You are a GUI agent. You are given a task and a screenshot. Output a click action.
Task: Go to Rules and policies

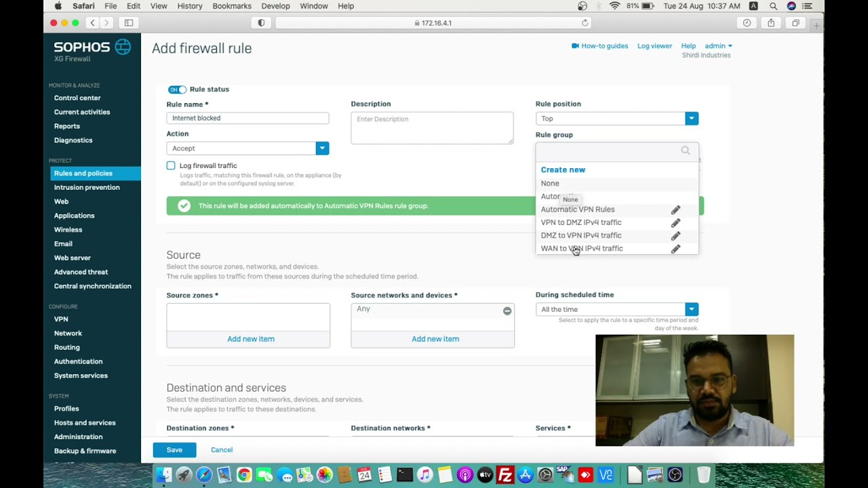(83, 174)
